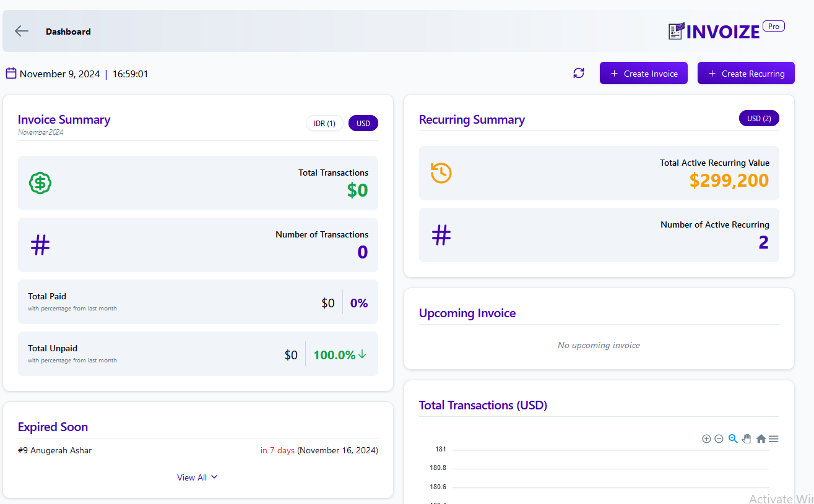
Task: Create a new recurring invoice
Action: tap(746, 72)
